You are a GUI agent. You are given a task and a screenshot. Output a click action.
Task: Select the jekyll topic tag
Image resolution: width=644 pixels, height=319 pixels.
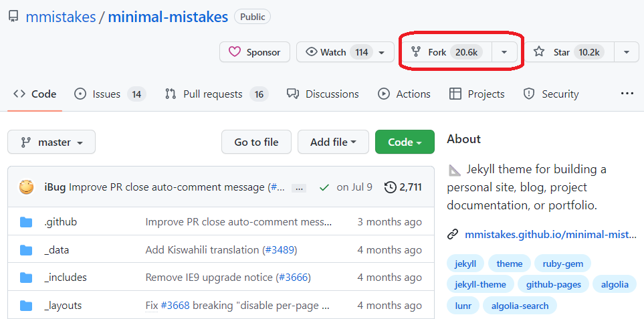tap(465, 263)
